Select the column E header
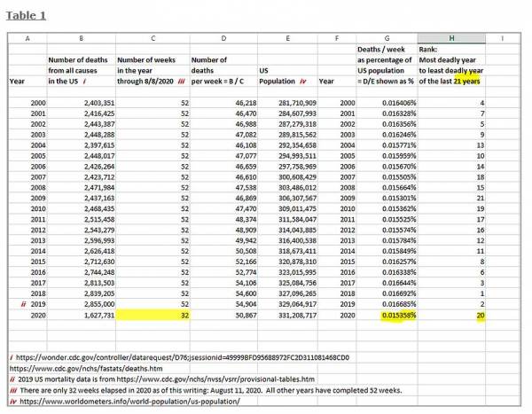The image size is (532, 414). pos(288,38)
